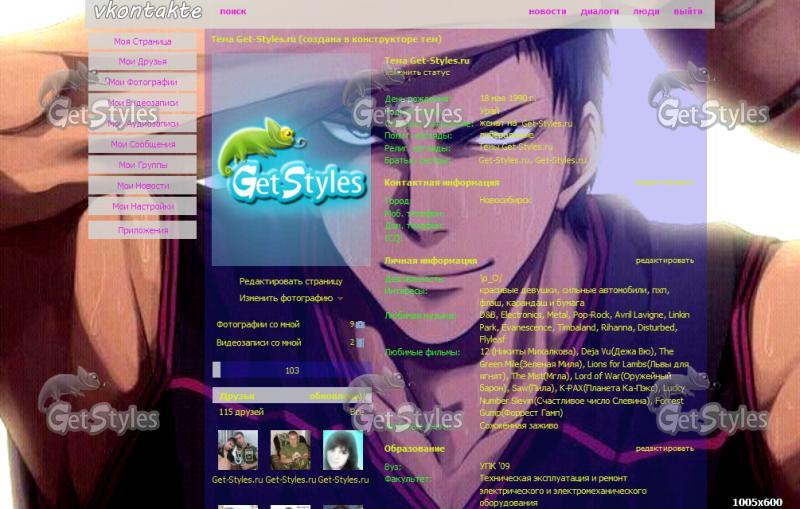Go to новости in the top bar
The height and width of the screenshot is (509, 800).
point(547,11)
